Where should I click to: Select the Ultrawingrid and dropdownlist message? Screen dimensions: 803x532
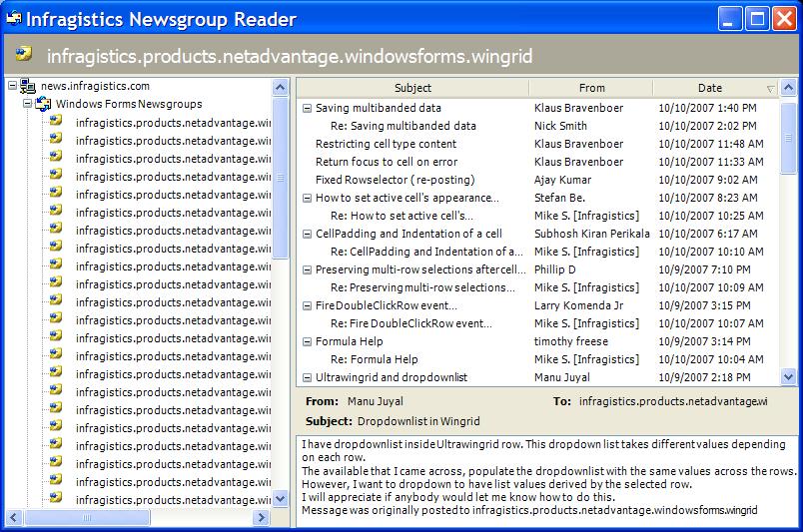[x=392, y=378]
